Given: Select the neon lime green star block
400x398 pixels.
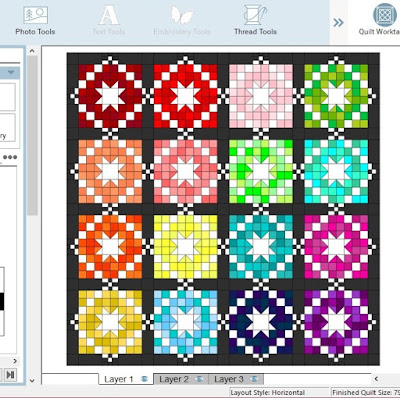Looking at the screenshot, I should (261, 172).
